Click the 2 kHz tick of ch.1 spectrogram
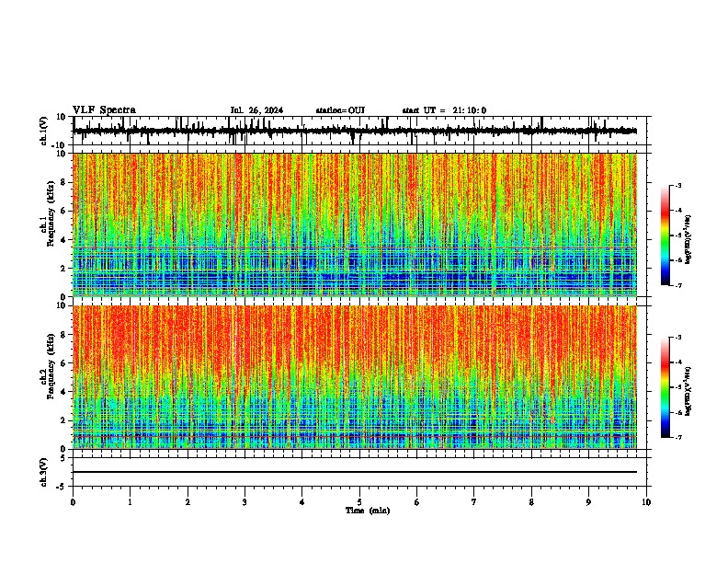The image size is (728, 563). point(64,268)
